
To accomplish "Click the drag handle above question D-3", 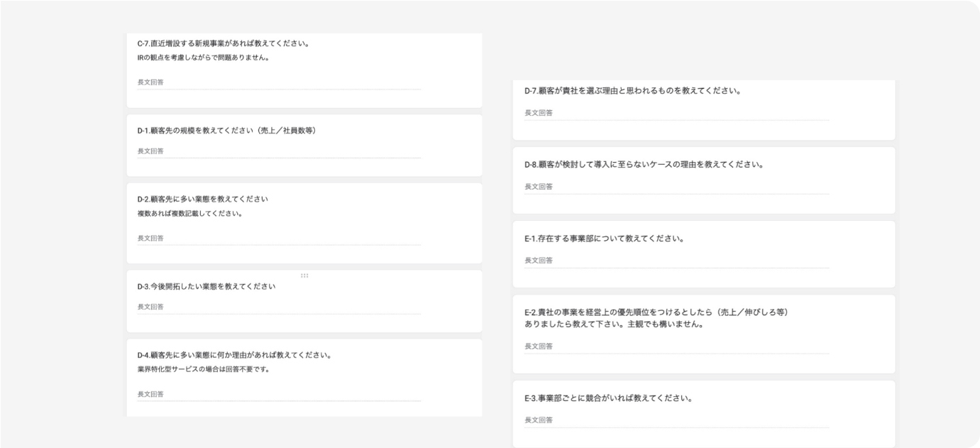I will [304, 275].
